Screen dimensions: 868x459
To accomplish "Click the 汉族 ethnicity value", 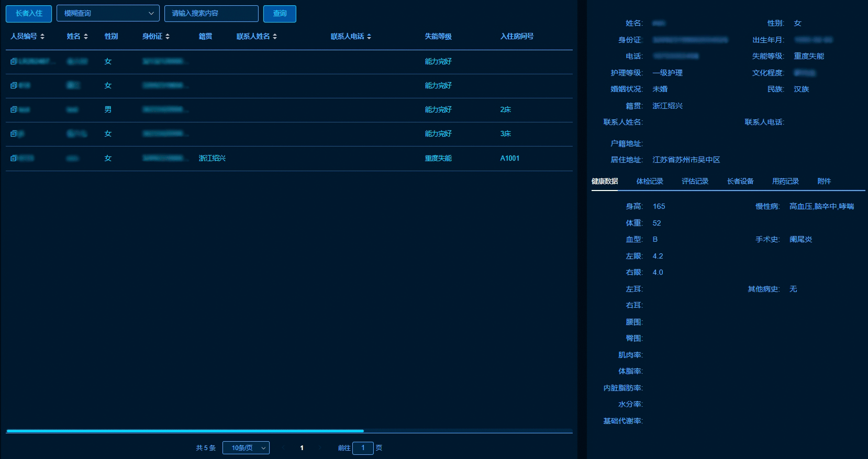I will pyautogui.click(x=802, y=89).
